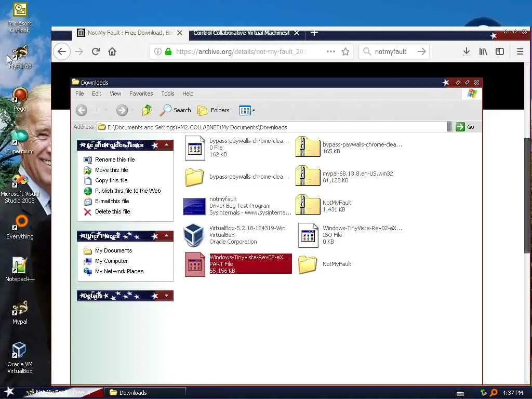Launch the Pego desktop shortcut

[x=20, y=99]
